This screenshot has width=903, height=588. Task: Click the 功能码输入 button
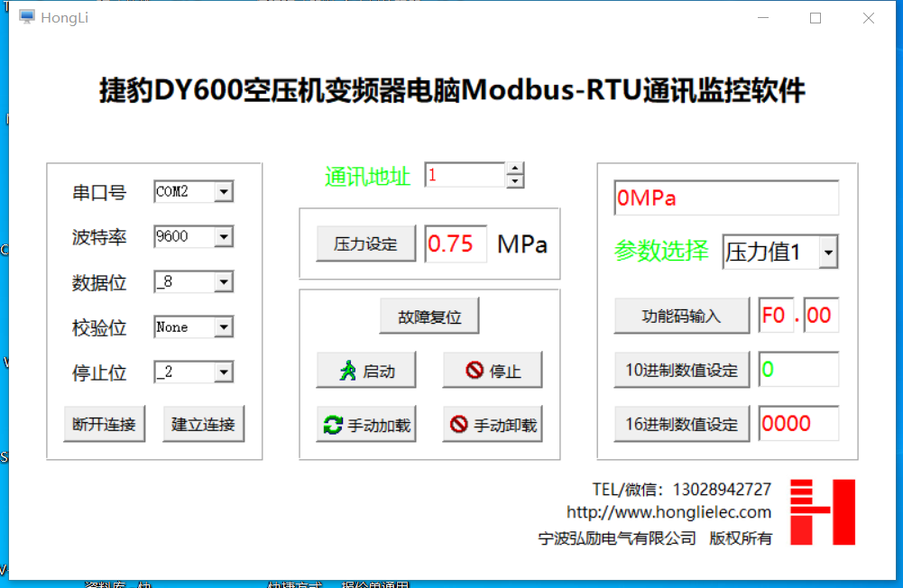682,316
